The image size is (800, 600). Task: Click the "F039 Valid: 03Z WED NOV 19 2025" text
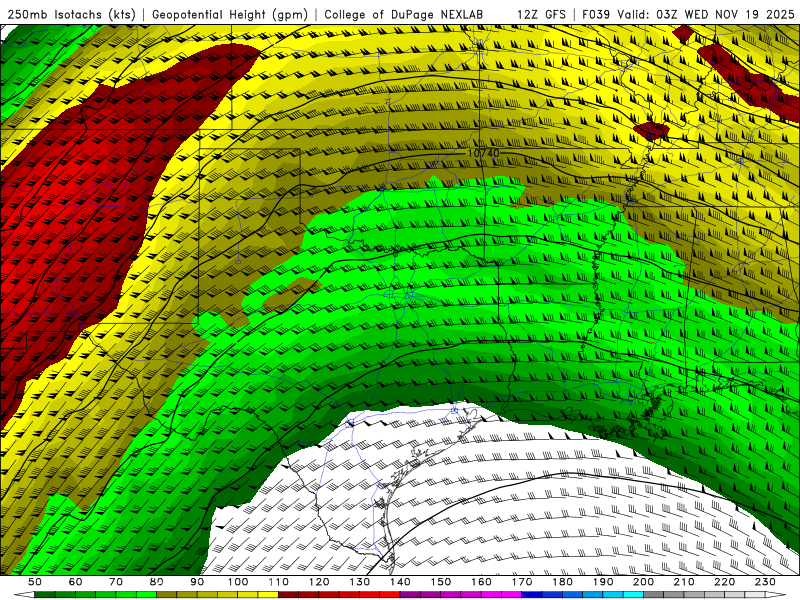pyautogui.click(x=688, y=14)
